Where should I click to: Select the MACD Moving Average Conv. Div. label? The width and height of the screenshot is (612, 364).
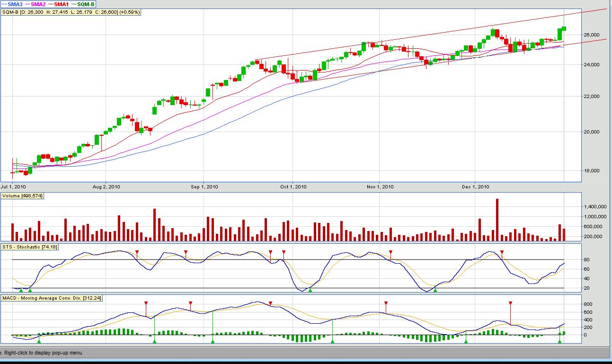pyautogui.click(x=52, y=298)
